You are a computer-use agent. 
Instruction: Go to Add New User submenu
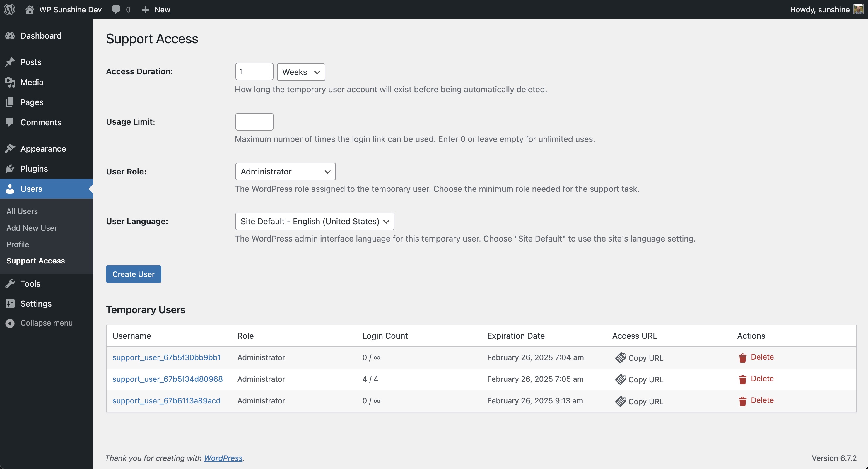point(32,228)
